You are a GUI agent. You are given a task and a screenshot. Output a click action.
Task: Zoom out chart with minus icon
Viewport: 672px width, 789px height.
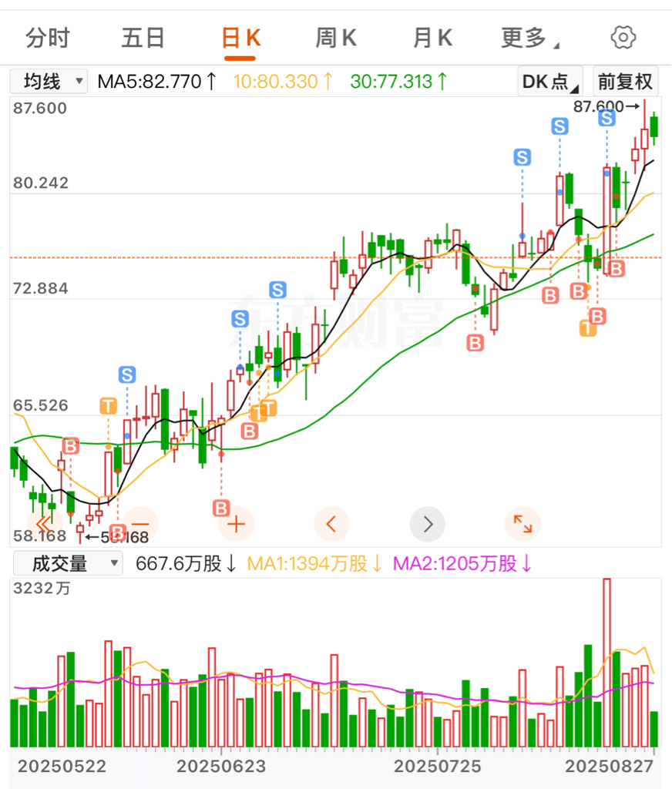(140, 524)
